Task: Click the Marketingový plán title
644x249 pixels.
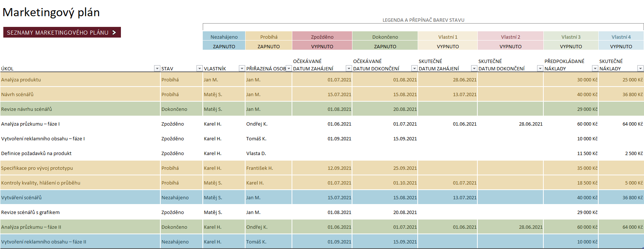Action: (x=51, y=13)
